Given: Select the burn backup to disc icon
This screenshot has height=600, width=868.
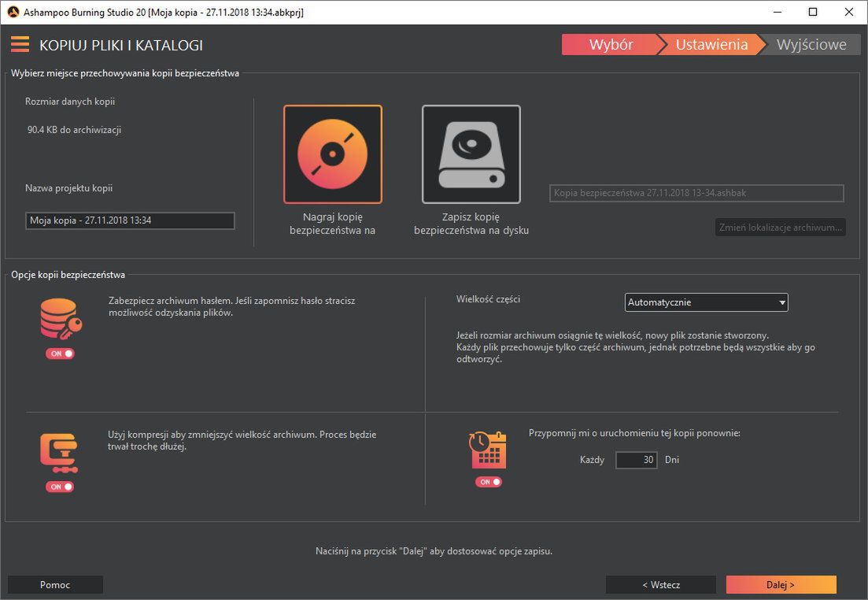Looking at the screenshot, I should tap(333, 154).
